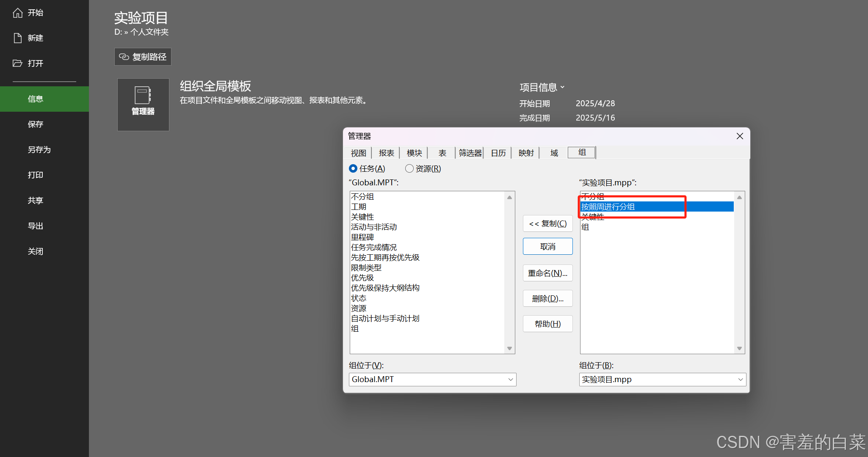Screen dimensions: 868x457
Task: Click the 重命名(N)... button
Action: point(547,273)
